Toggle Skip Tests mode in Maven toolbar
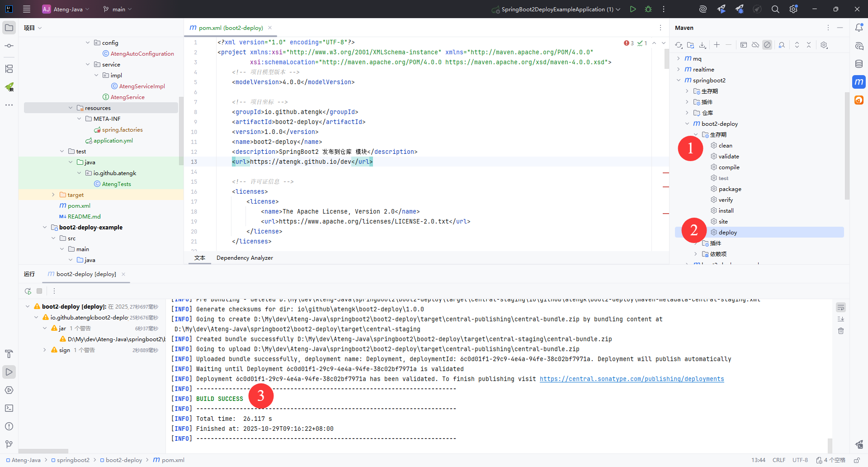The image size is (868, 467). click(x=767, y=45)
